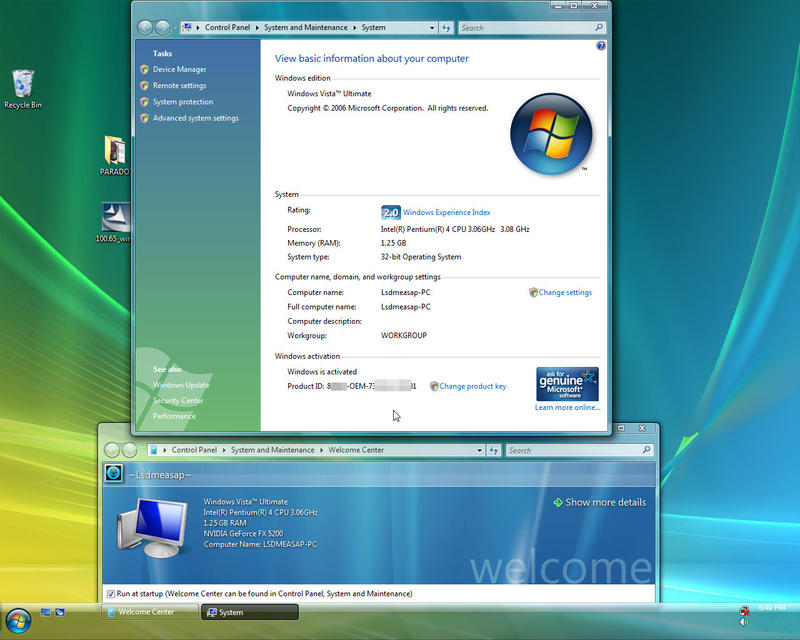Open Remote settings in Tasks pane
The height and width of the screenshot is (640, 800).
[x=179, y=86]
